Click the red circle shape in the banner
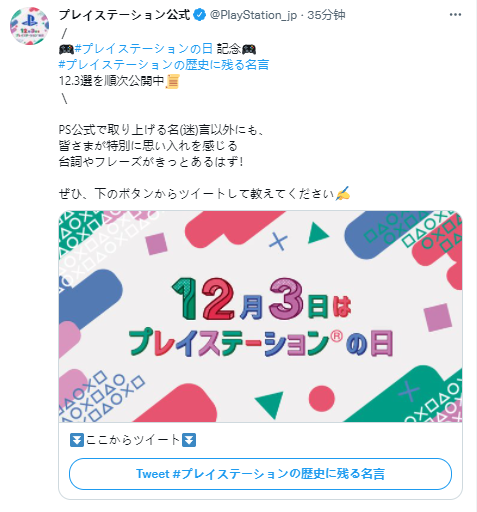 click(321, 398)
